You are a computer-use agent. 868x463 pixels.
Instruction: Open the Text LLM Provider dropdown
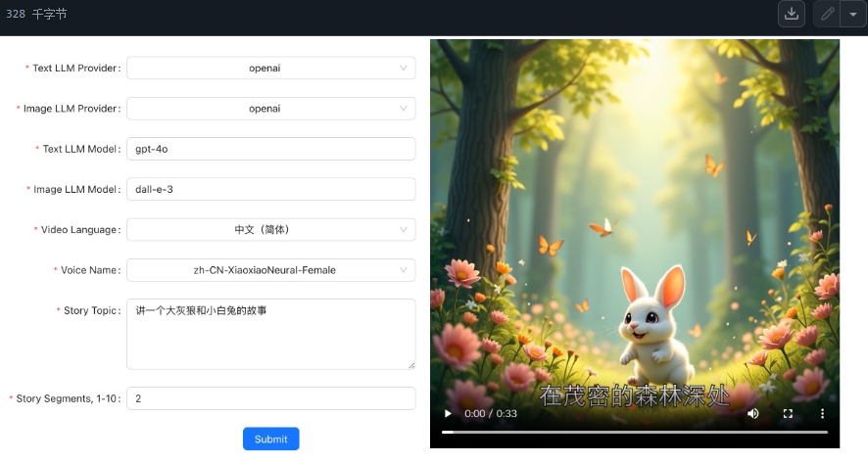click(x=270, y=69)
